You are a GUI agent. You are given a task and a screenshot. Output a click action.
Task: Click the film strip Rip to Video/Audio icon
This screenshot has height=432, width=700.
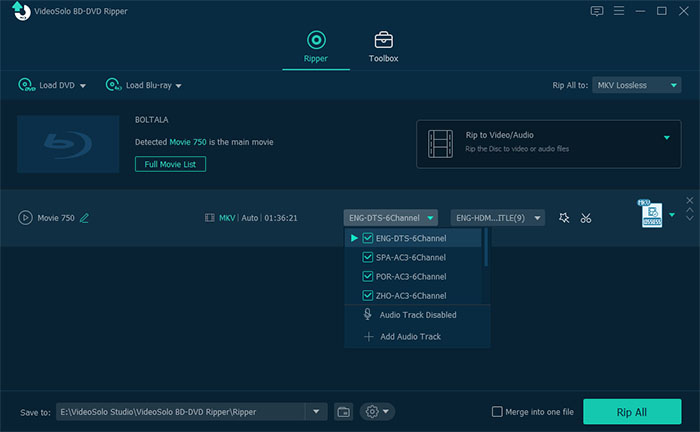[440, 144]
